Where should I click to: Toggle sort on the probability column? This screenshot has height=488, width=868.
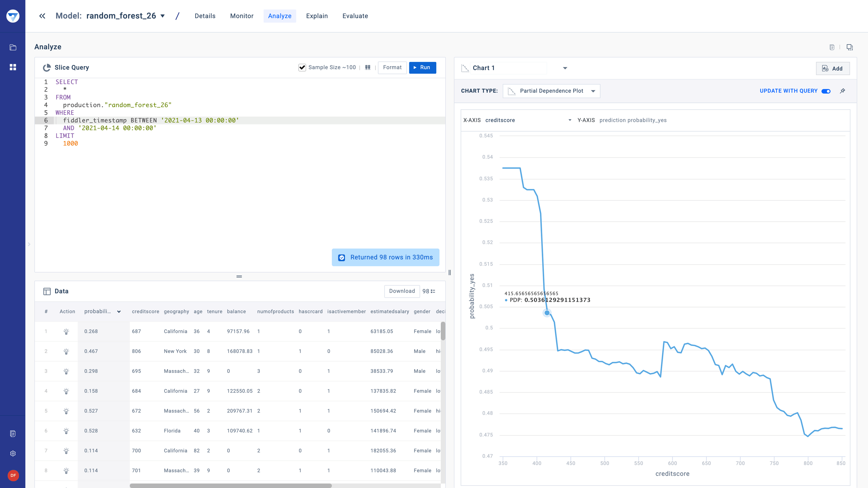(119, 312)
